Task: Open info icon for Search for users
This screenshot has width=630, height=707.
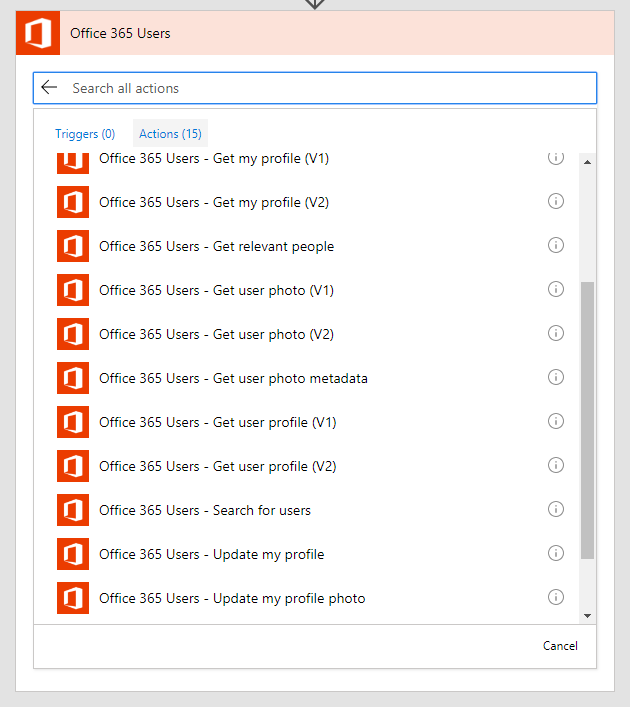Action: (x=556, y=510)
